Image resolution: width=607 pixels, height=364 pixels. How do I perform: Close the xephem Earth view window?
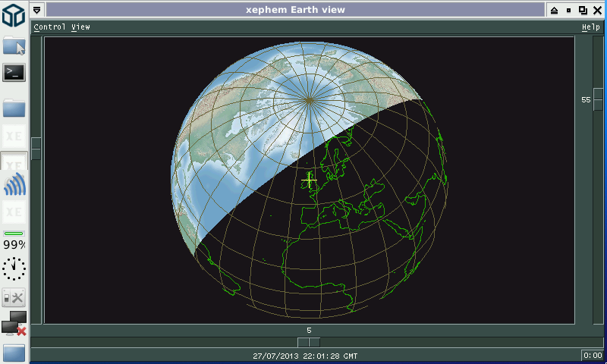pyautogui.click(x=597, y=10)
